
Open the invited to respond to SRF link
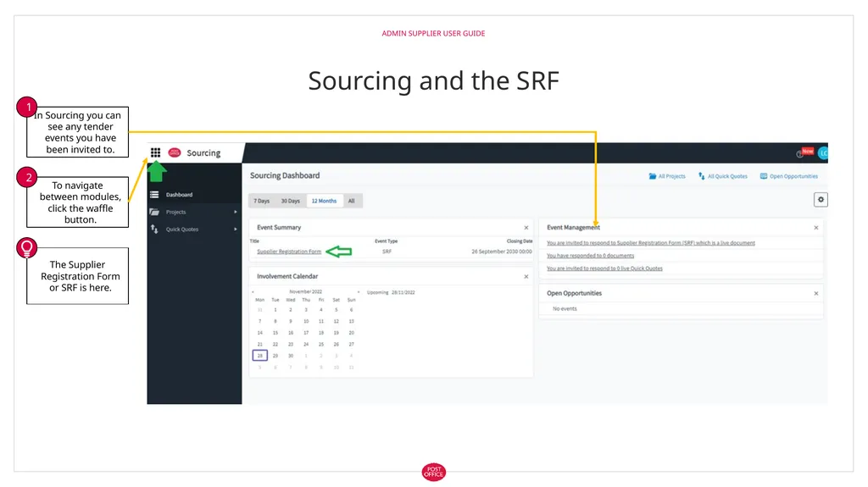(x=651, y=243)
